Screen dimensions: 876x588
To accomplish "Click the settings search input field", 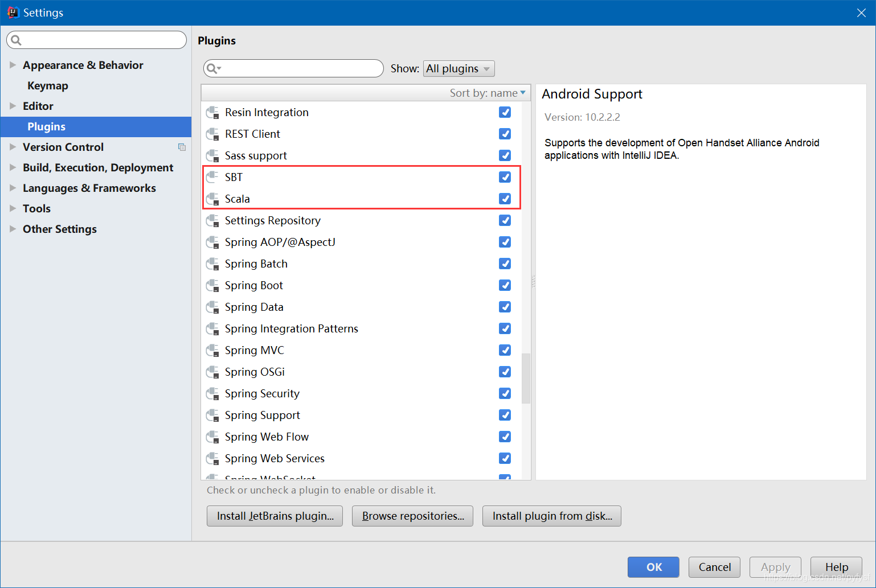I will coord(96,40).
